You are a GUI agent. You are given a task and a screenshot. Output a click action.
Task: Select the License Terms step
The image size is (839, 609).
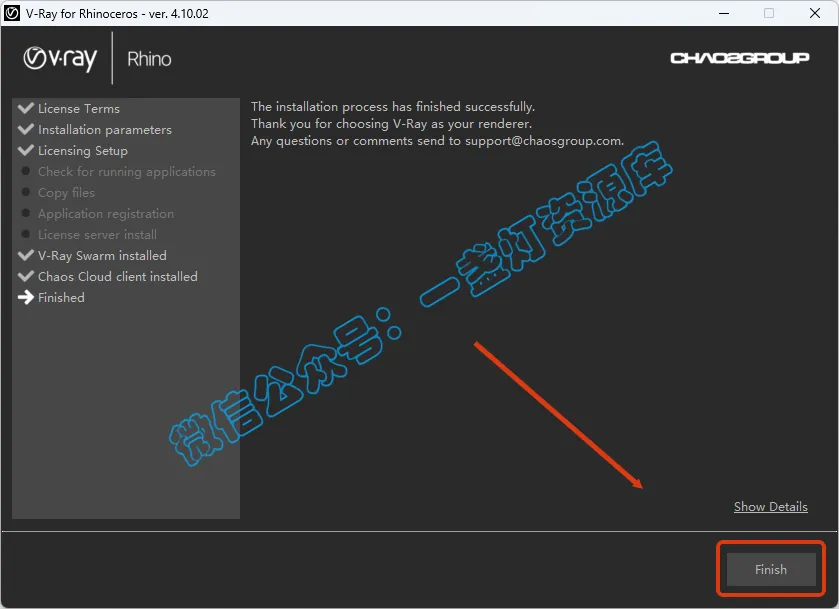79,109
